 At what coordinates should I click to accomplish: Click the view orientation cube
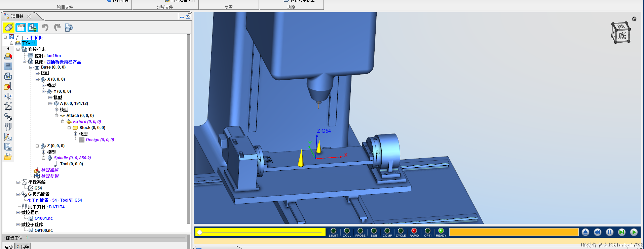pyautogui.click(x=620, y=33)
